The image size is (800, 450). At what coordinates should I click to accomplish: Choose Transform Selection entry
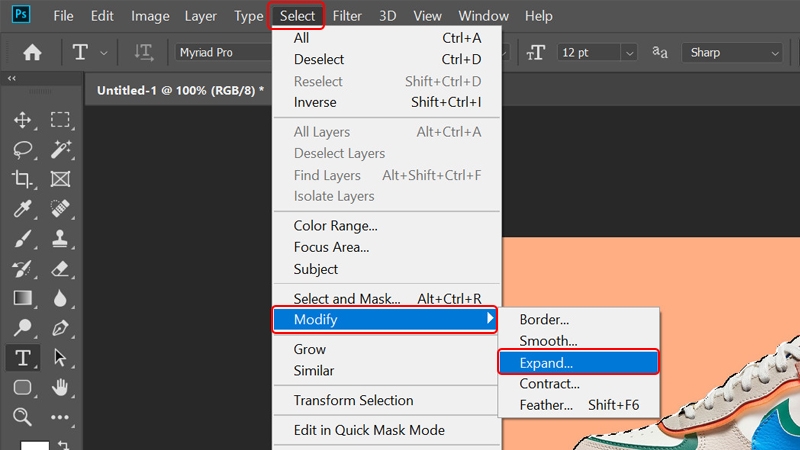point(386,400)
